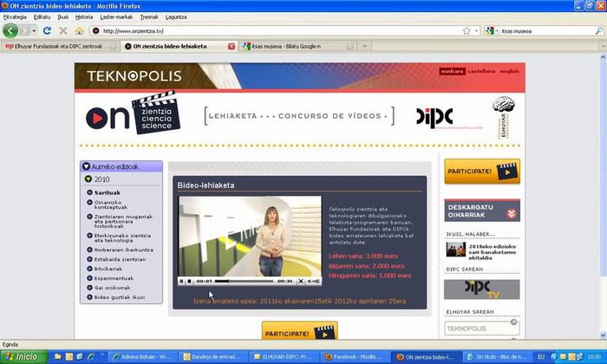The width and height of the screenshot is (607, 364).
Task: Open 2010eko edizioko sari-banaketaren ekitaldia
Action: click(x=492, y=252)
